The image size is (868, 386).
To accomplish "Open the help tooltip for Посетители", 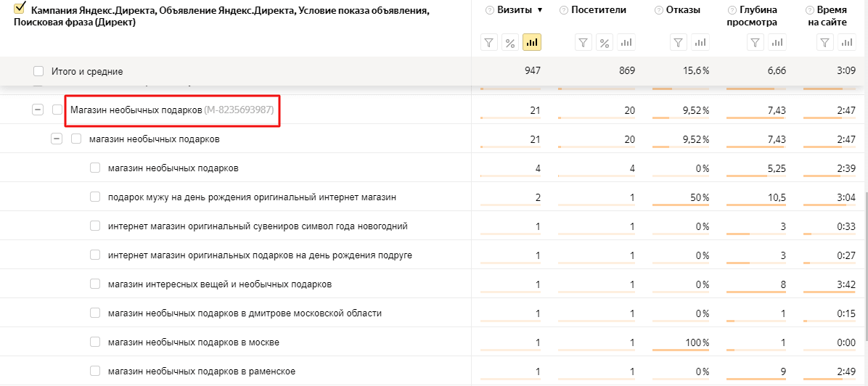I will click(x=563, y=10).
